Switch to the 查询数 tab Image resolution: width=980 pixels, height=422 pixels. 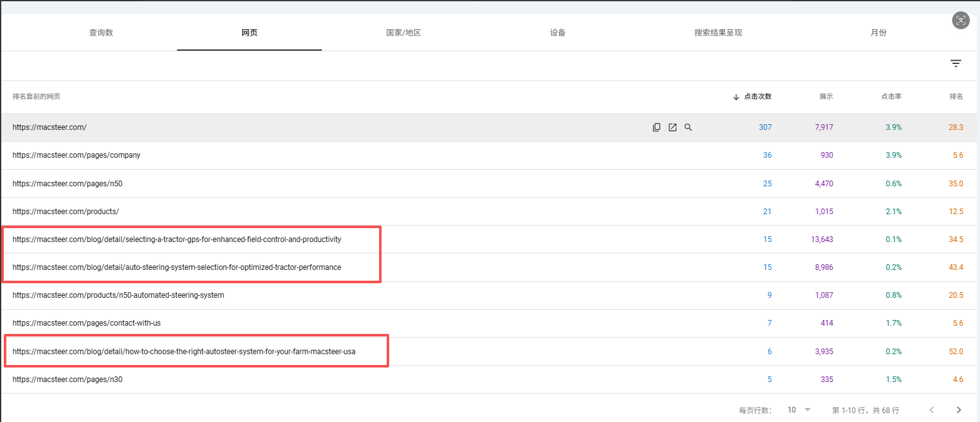[101, 33]
